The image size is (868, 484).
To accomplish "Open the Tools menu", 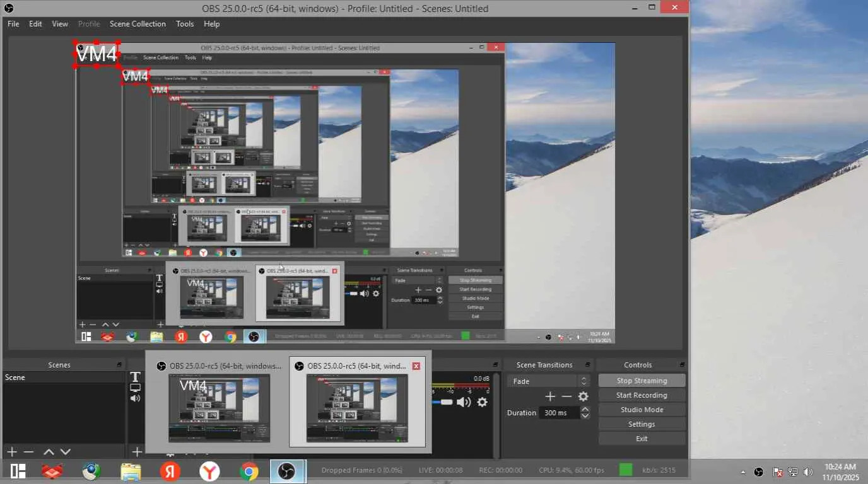I will (x=185, y=24).
